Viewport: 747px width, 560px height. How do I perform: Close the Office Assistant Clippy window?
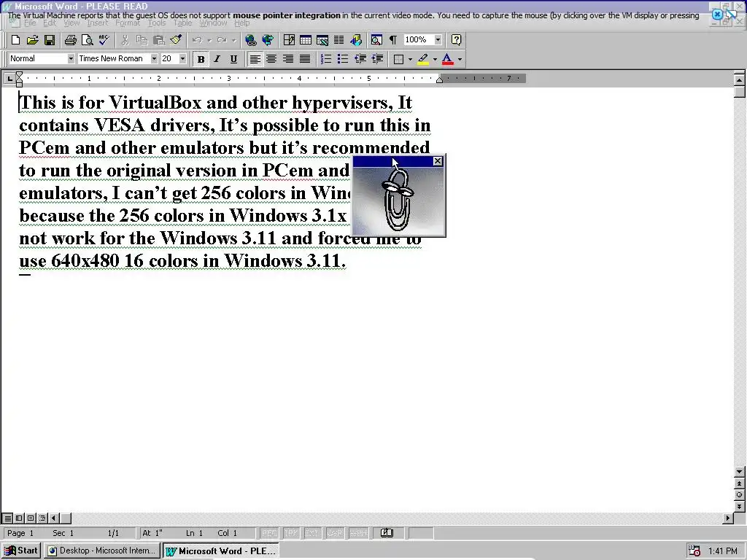click(438, 161)
